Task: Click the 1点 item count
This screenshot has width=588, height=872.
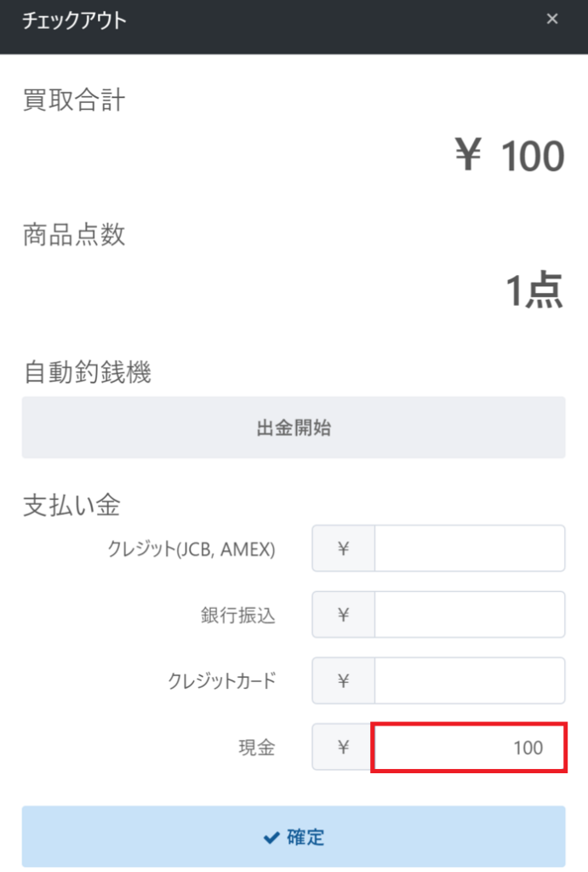Action: 534,292
